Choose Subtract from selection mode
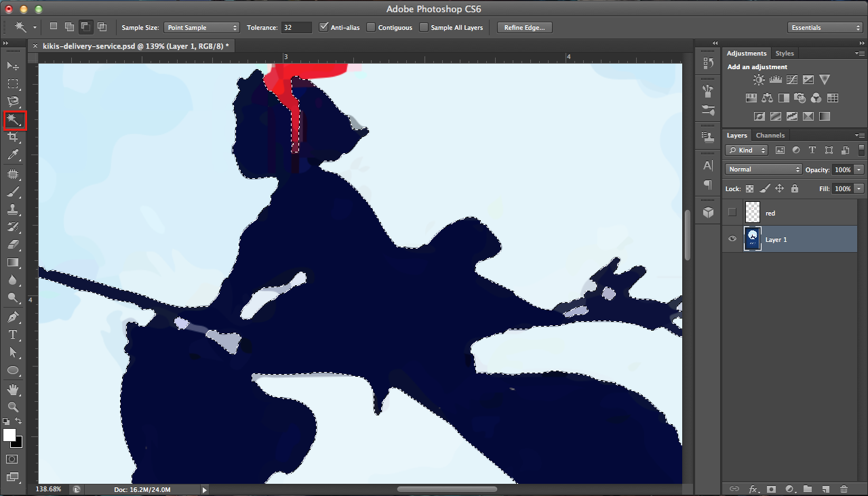868x496 pixels. pyautogui.click(x=85, y=27)
